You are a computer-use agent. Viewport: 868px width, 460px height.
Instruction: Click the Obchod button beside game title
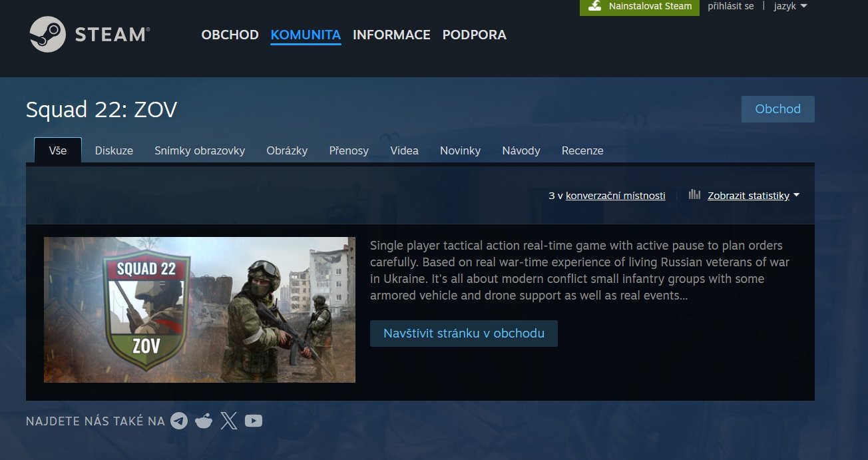tap(777, 109)
